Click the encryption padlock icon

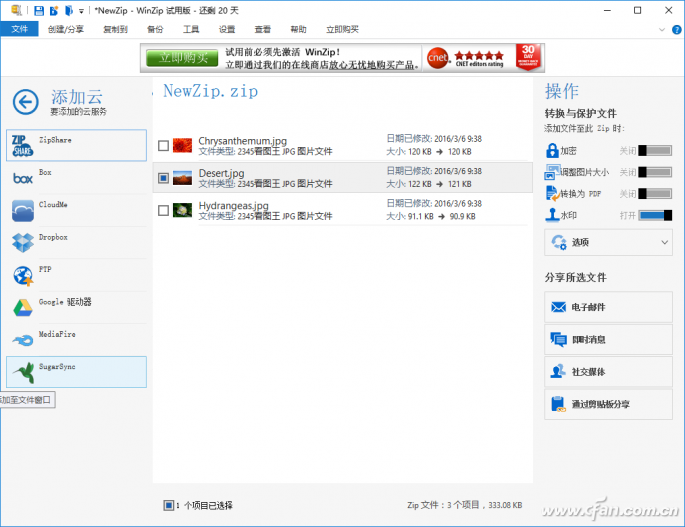coord(552,151)
